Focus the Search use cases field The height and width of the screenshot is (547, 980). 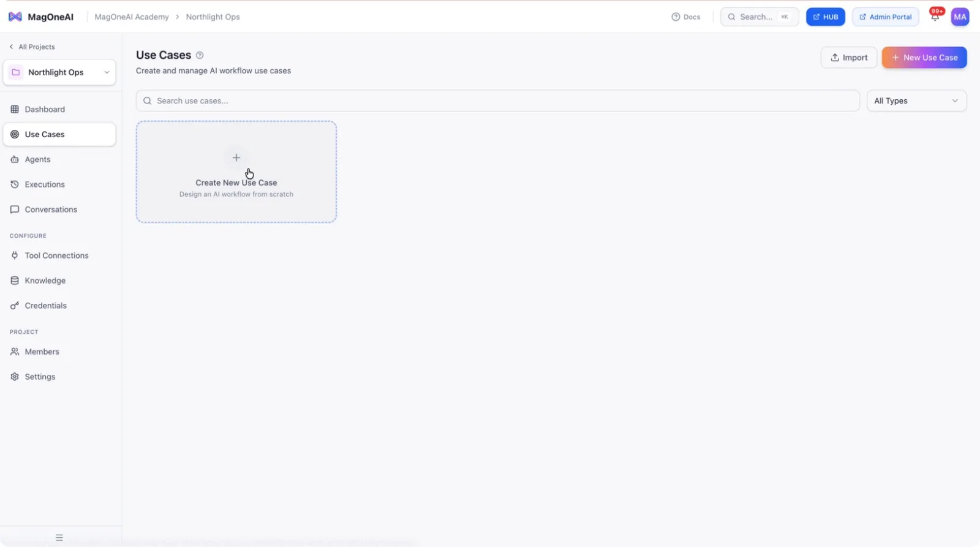coord(497,101)
